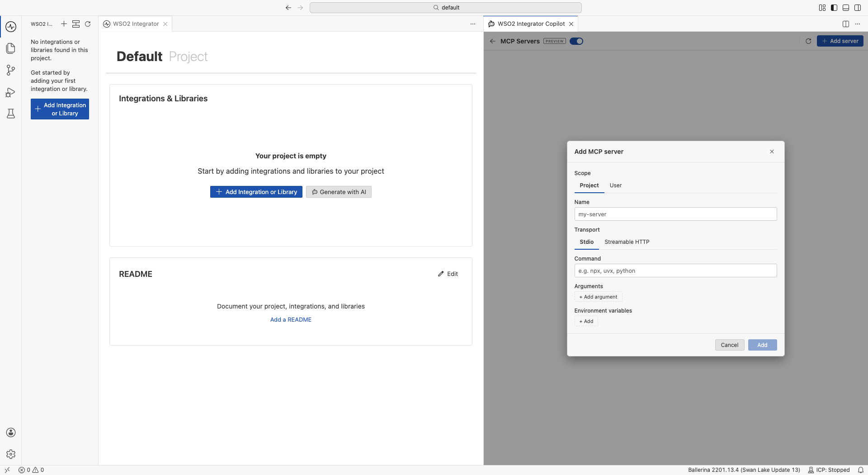Screen dimensions: 868x475
Task: Click the Command input field
Action: click(675, 271)
